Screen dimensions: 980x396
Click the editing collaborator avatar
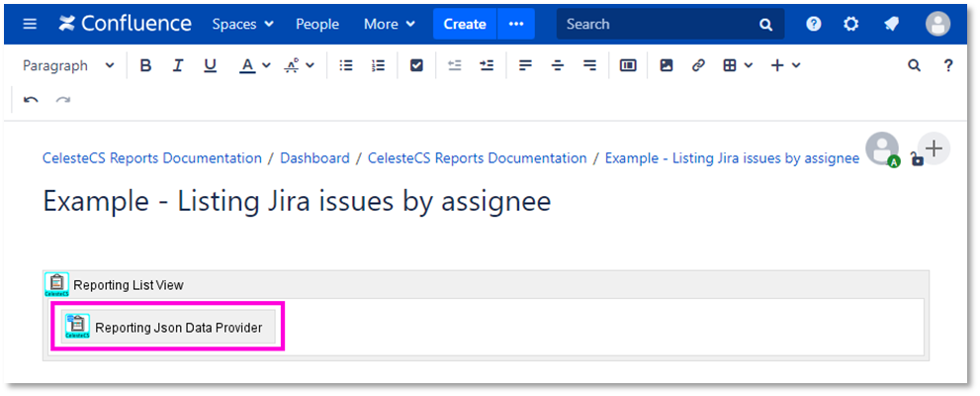[x=882, y=150]
